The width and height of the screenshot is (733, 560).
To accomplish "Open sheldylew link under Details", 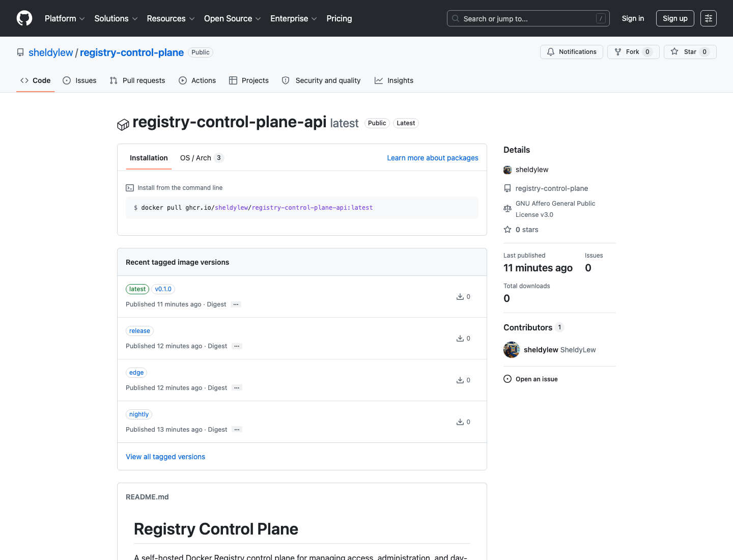I will tap(532, 170).
